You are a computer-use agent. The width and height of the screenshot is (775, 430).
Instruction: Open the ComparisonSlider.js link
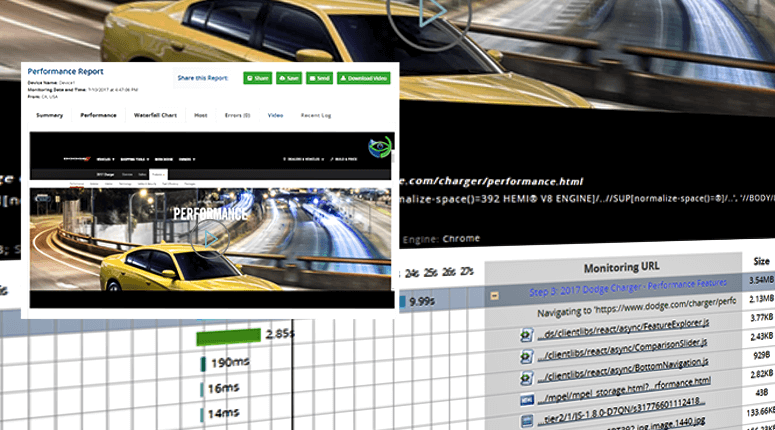tap(622, 349)
